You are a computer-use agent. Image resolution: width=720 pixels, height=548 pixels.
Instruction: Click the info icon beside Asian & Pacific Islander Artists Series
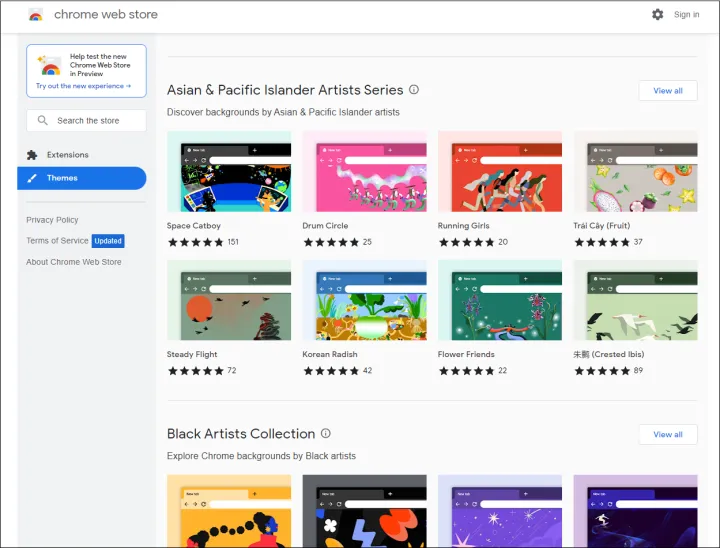(x=414, y=90)
